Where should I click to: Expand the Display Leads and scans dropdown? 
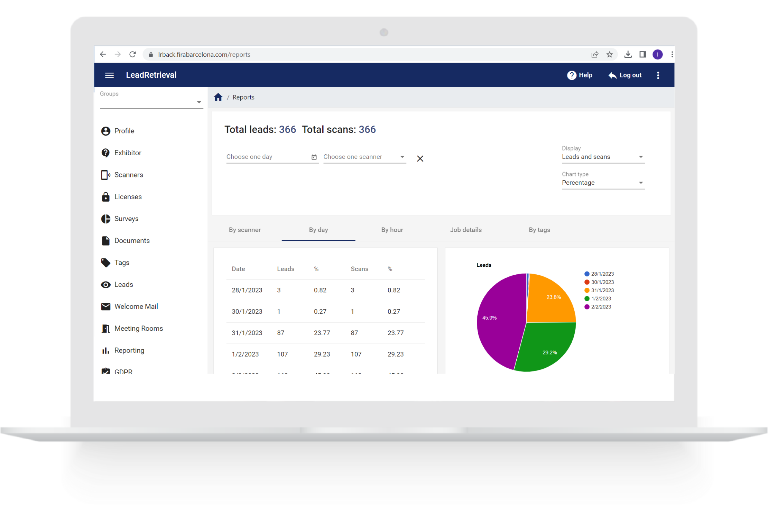(x=603, y=157)
